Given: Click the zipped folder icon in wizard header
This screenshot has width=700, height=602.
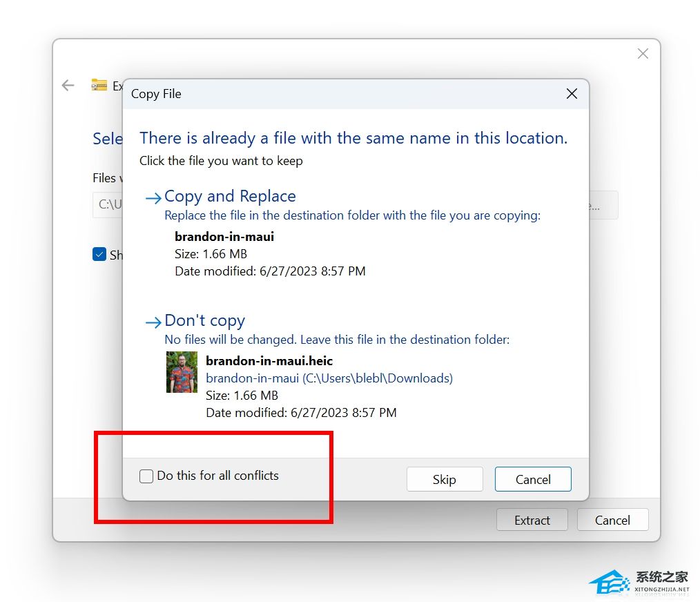Looking at the screenshot, I should point(99,84).
